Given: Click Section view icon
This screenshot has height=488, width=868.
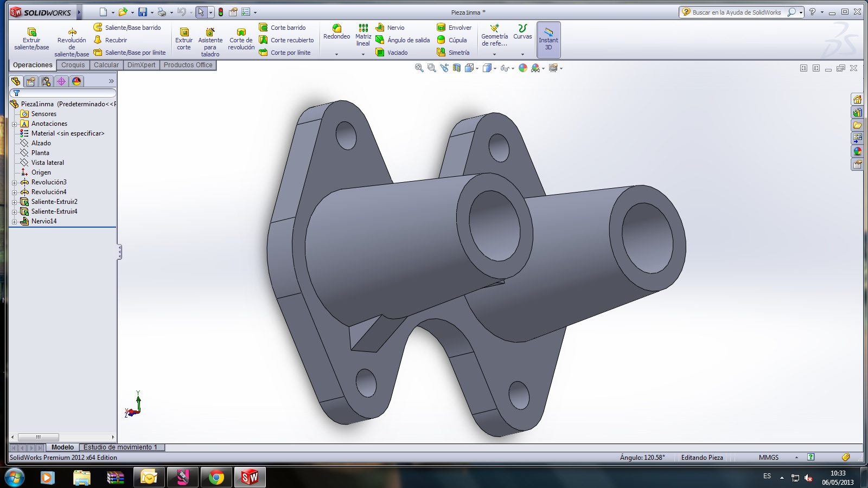Looking at the screenshot, I should tap(456, 68).
